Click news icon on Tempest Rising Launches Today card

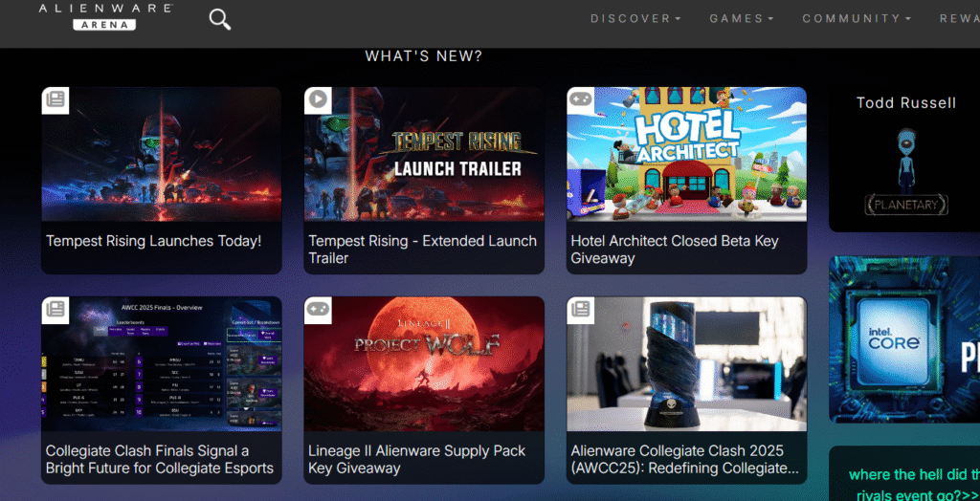pos(56,100)
